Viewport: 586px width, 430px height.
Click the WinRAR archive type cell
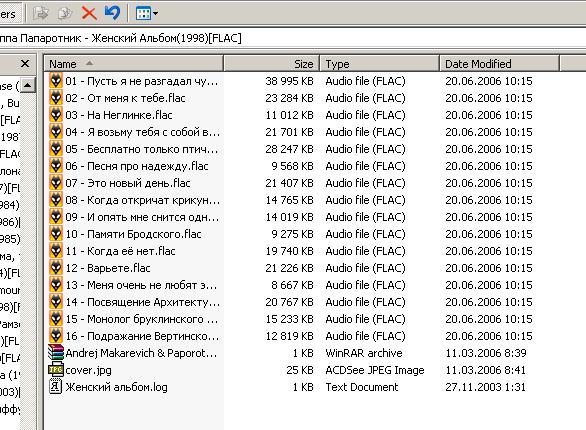[x=364, y=353]
